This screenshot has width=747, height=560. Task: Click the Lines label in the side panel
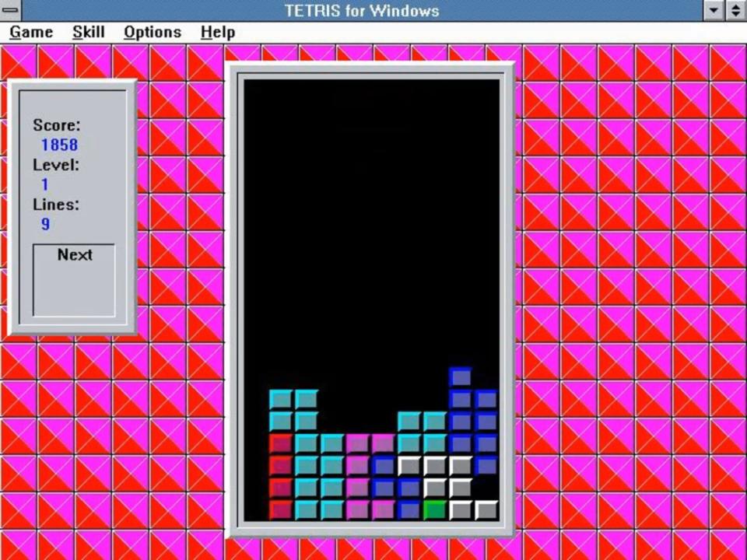point(56,205)
